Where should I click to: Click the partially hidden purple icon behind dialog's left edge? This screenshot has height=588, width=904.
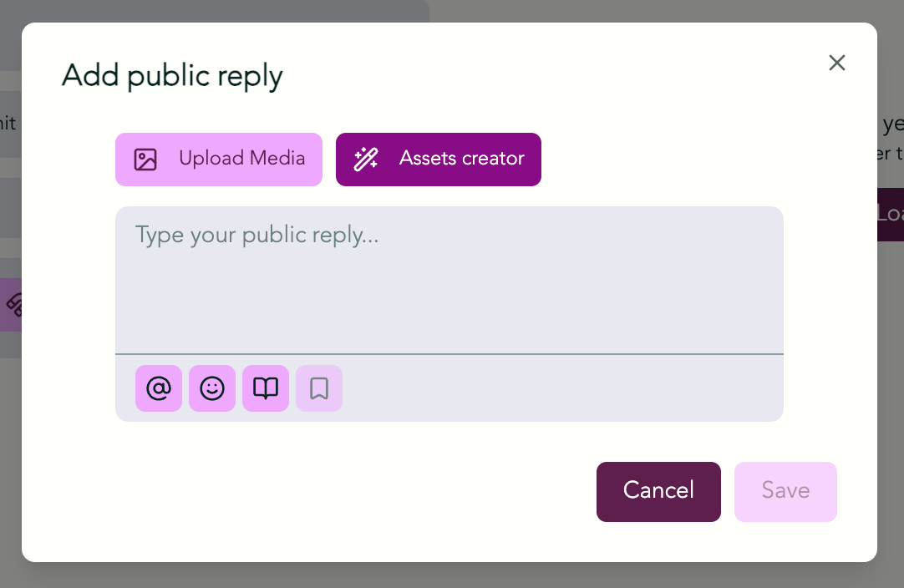pyautogui.click(x=12, y=304)
